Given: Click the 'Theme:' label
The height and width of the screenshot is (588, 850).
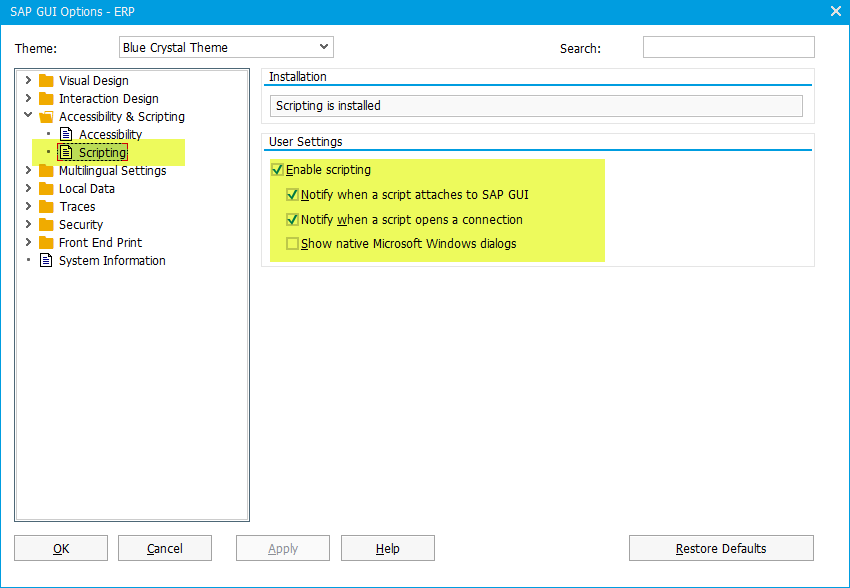Looking at the screenshot, I should 36,49.
